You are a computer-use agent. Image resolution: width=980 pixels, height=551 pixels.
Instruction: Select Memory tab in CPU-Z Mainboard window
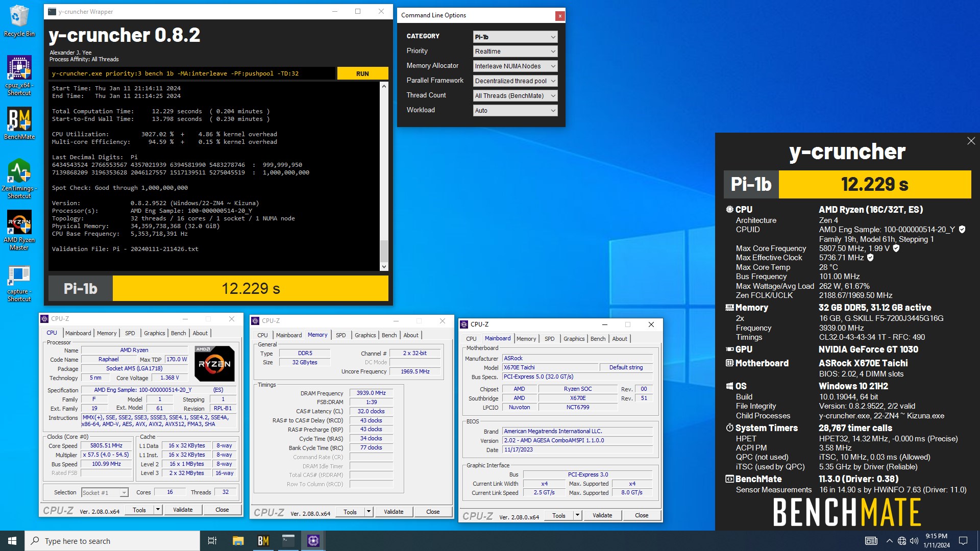tap(526, 339)
